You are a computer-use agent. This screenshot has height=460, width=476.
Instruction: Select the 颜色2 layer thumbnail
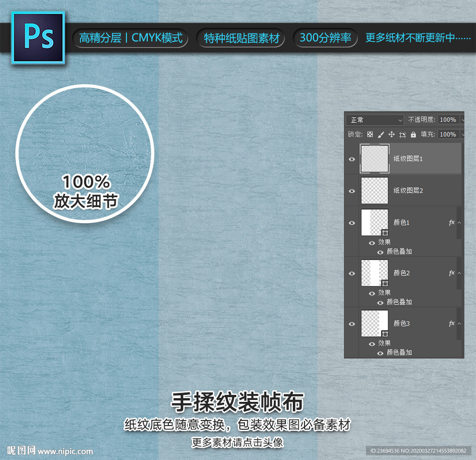click(x=375, y=273)
